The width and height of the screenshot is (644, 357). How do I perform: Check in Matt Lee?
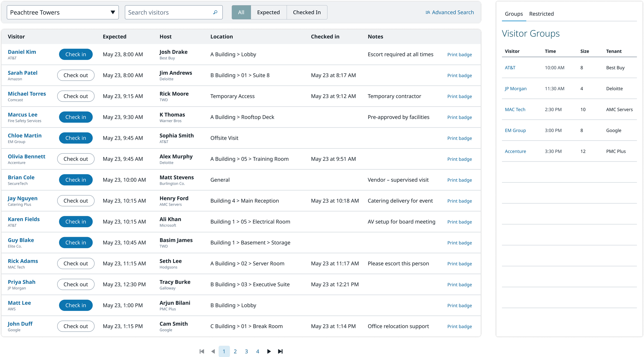pos(75,305)
